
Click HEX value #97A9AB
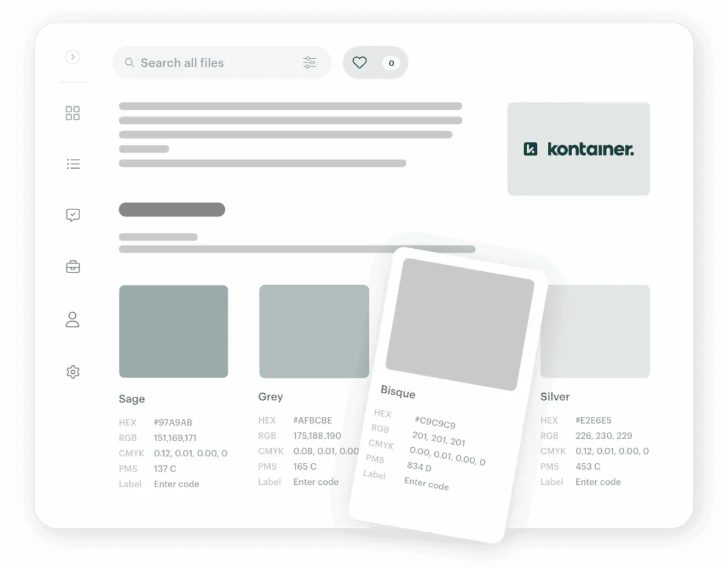173,422
